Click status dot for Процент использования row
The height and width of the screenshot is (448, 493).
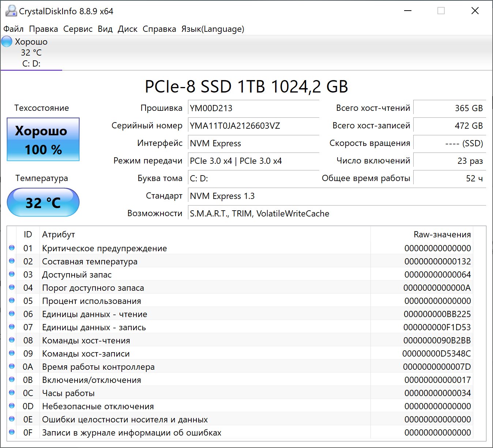click(x=12, y=301)
